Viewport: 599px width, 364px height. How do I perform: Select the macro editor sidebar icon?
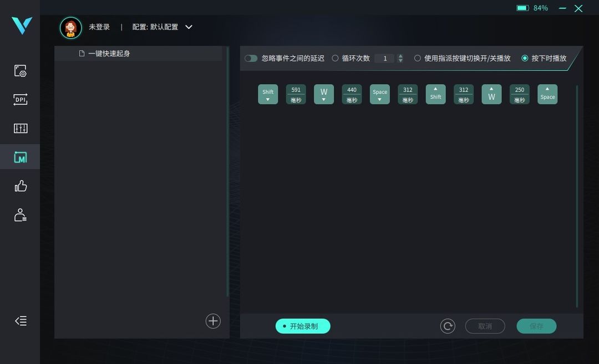[x=21, y=157]
